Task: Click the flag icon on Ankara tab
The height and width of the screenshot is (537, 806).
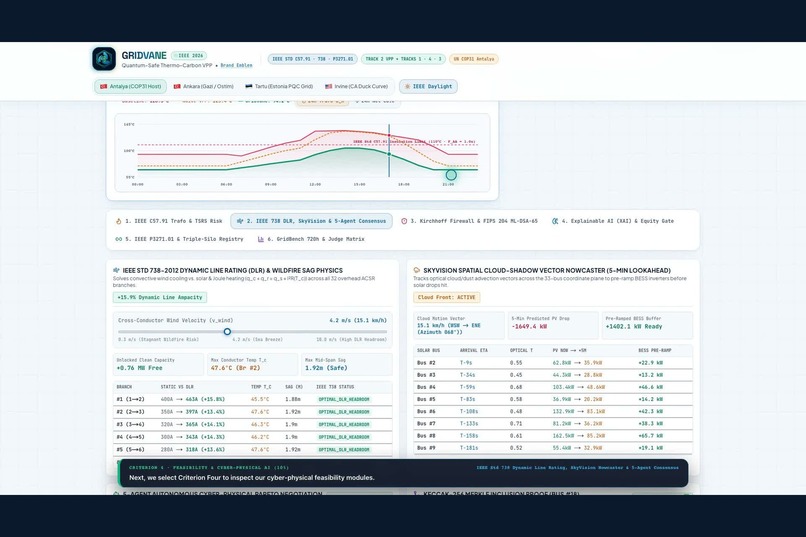Action: tap(177, 86)
